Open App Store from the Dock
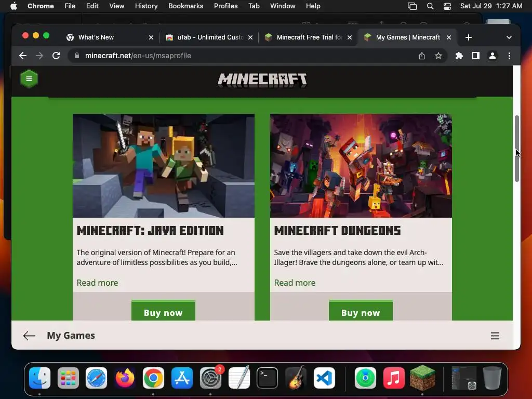 pos(182,378)
